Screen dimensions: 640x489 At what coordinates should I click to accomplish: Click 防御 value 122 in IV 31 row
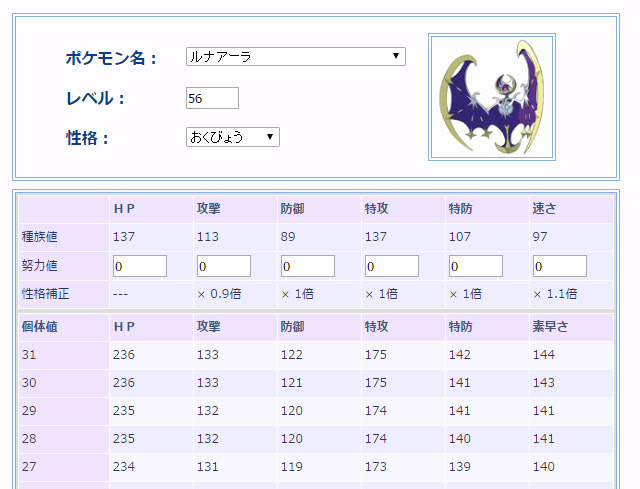[292, 354]
